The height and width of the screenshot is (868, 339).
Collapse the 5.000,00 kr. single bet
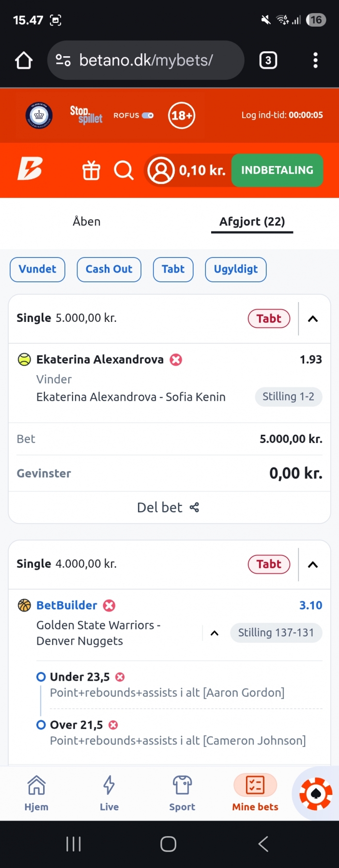313,319
